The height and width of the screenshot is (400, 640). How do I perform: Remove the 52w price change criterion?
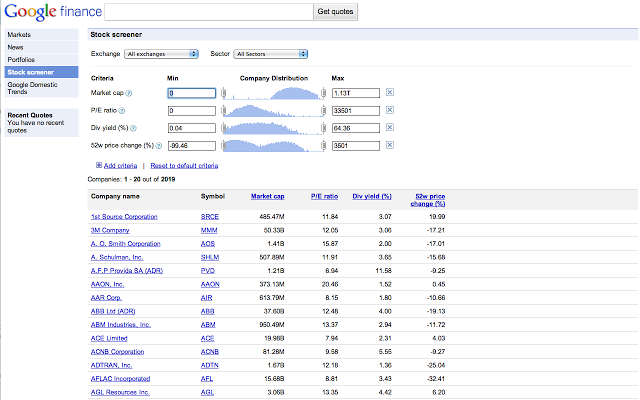point(390,146)
